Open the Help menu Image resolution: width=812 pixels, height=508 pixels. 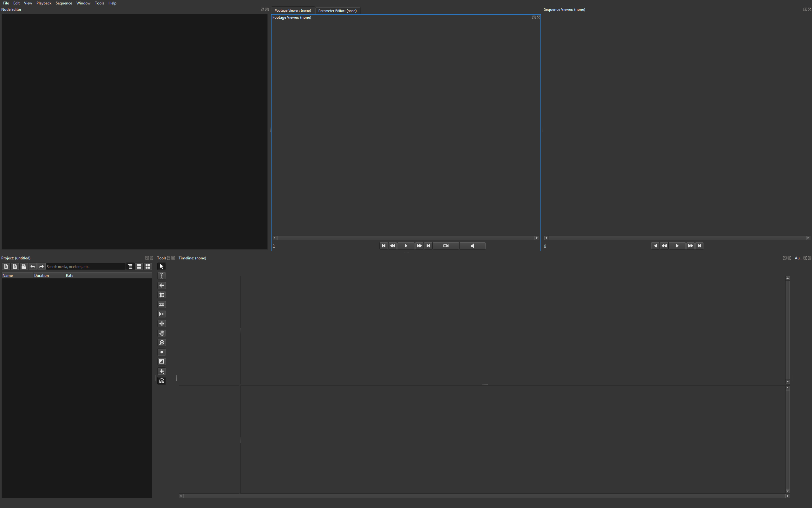pos(112,3)
